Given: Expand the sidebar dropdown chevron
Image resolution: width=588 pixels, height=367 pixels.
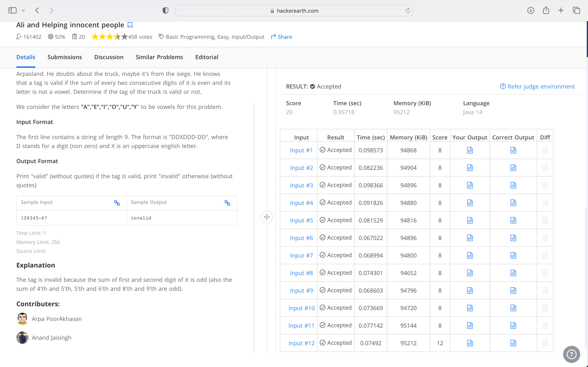Looking at the screenshot, I should [23, 10].
